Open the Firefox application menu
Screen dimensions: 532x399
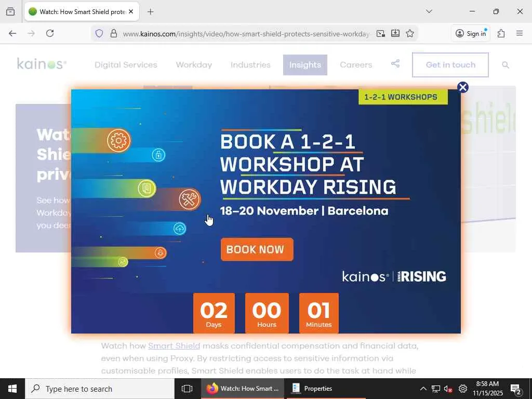coord(520,33)
